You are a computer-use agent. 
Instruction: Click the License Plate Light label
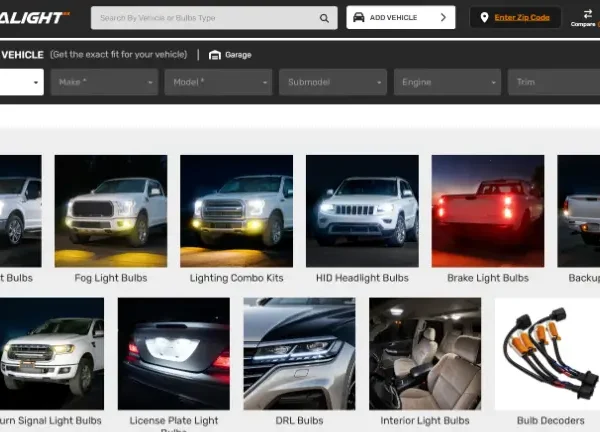174,421
